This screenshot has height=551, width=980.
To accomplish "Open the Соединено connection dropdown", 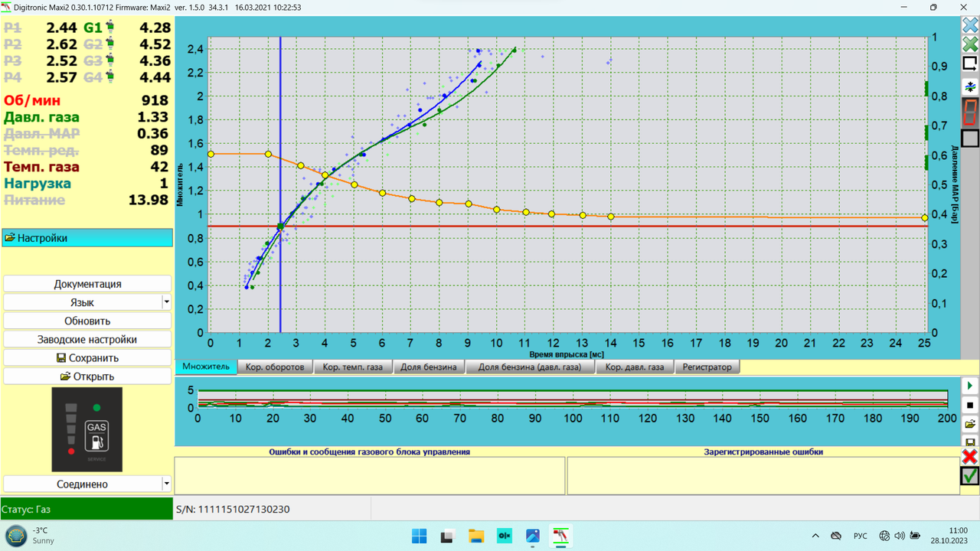I will [166, 484].
